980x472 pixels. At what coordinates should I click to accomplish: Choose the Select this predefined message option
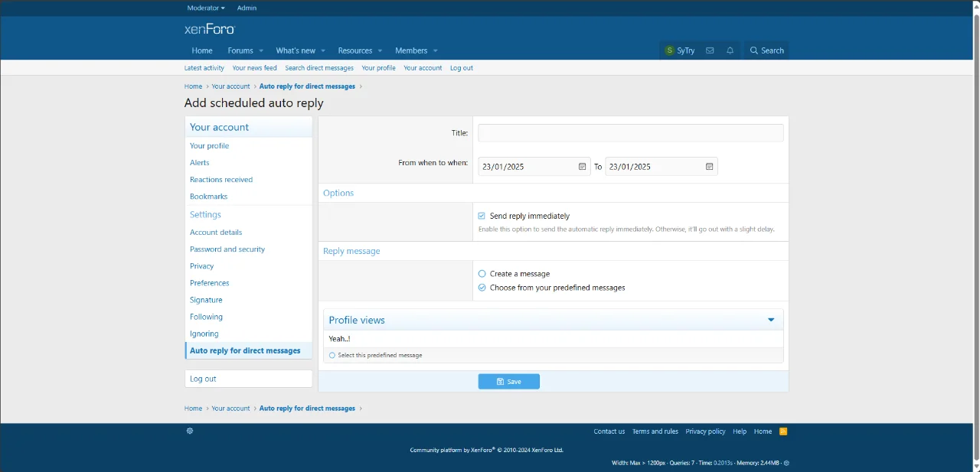click(x=332, y=354)
